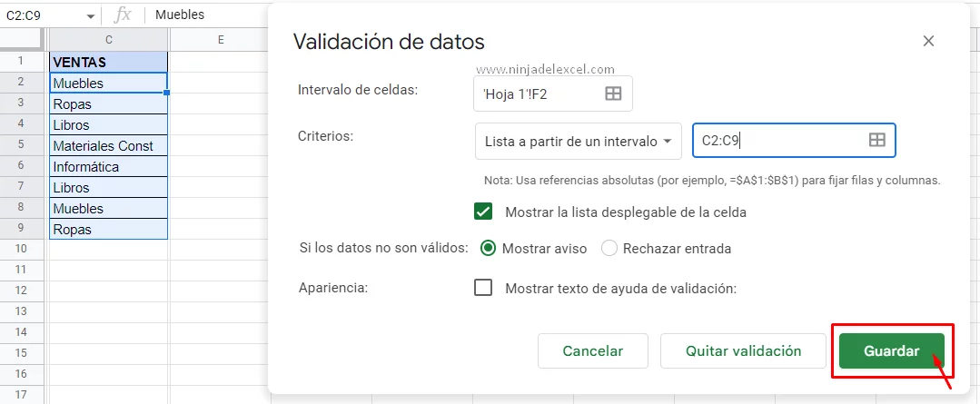Select the Mostrar aviso radio option

coord(488,249)
